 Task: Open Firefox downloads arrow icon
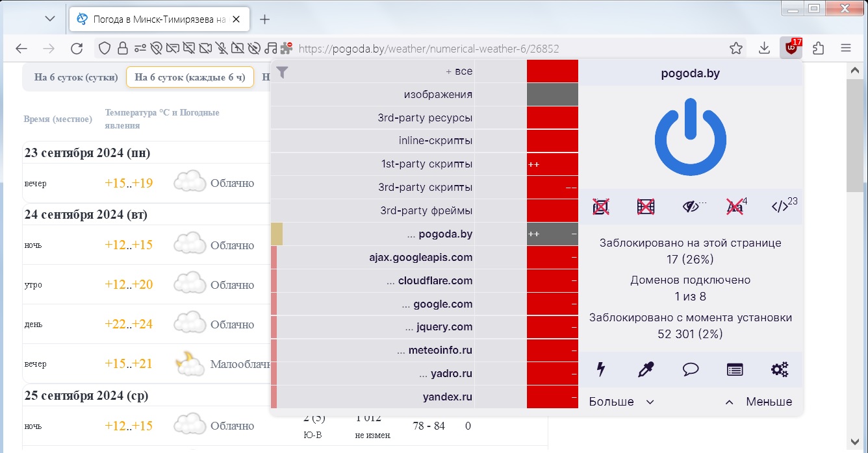(x=765, y=48)
